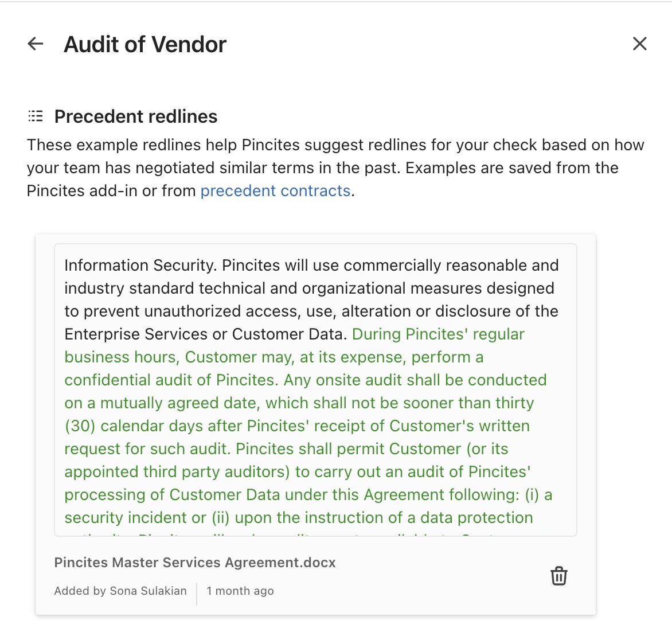Go back using the left arrow icon
The image size is (672, 632).
click(35, 44)
